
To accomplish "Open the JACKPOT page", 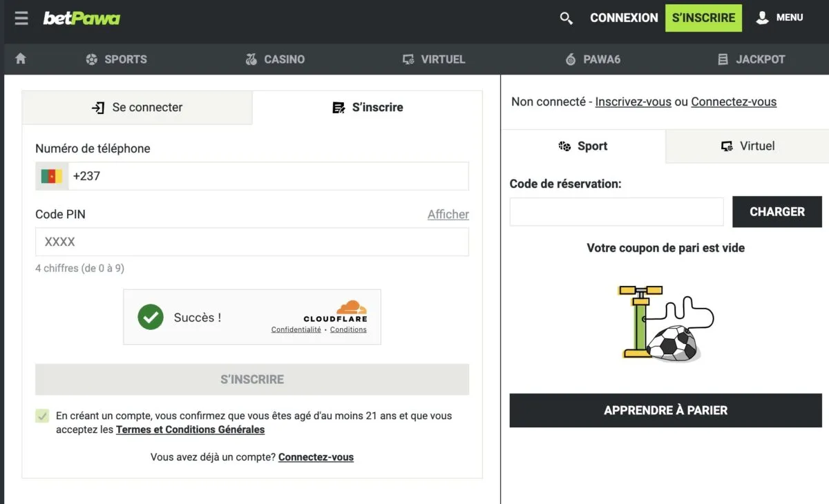I will (751, 59).
